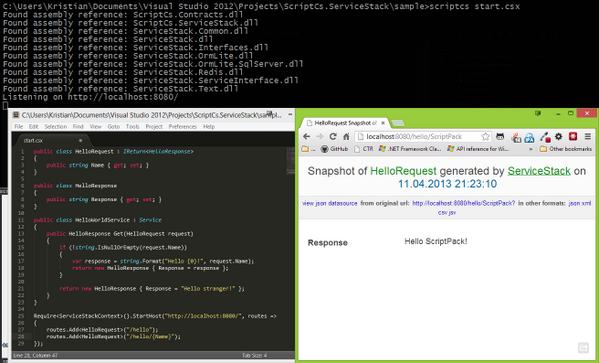Screen dimensions: 599x363
Task: Click the snapshot timestamp 11.04.2013 21:23:10
Action: [x=447, y=184]
